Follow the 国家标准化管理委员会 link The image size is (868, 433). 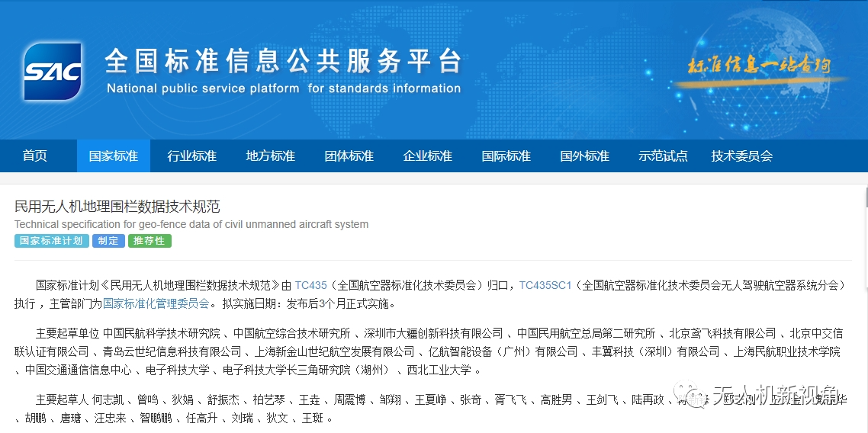[156, 303]
